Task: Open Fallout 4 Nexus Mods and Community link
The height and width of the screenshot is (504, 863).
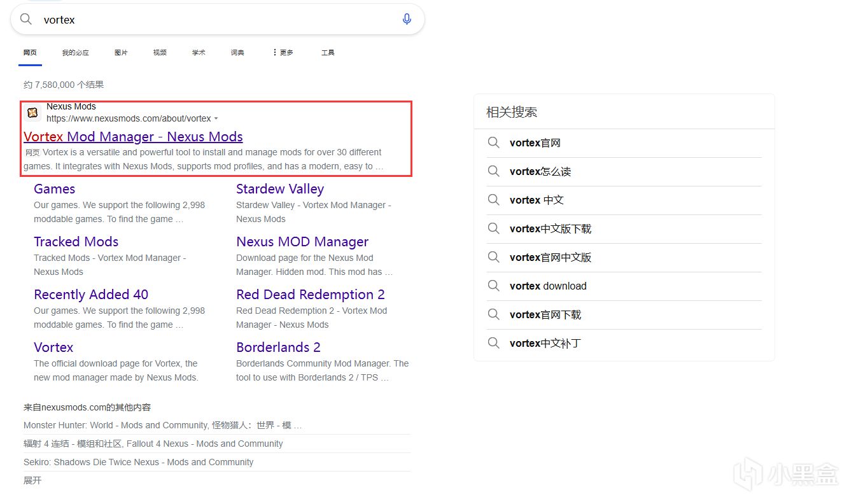Action: click(153, 444)
